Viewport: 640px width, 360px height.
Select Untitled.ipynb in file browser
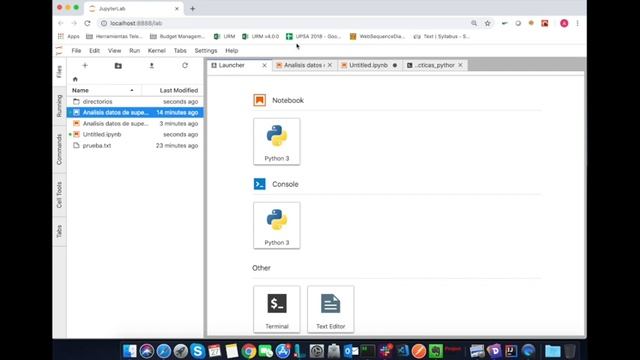point(135,135)
